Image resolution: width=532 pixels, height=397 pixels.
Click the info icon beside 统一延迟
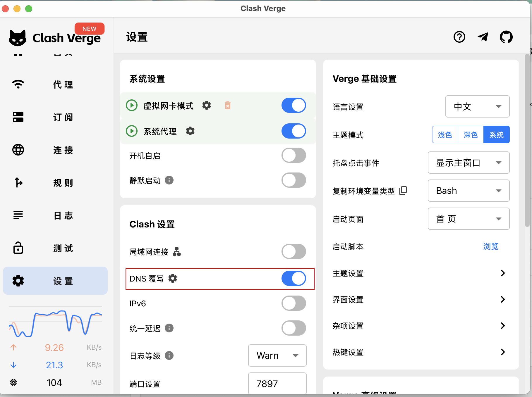169,328
